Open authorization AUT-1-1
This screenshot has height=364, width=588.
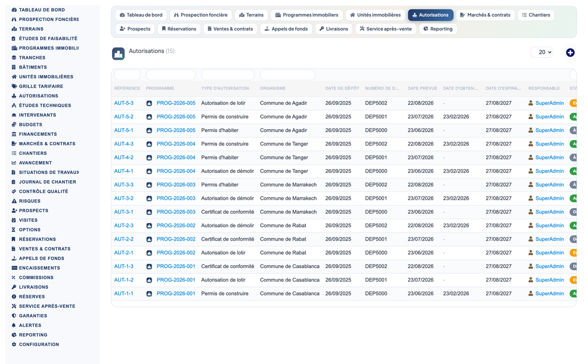coord(124,293)
